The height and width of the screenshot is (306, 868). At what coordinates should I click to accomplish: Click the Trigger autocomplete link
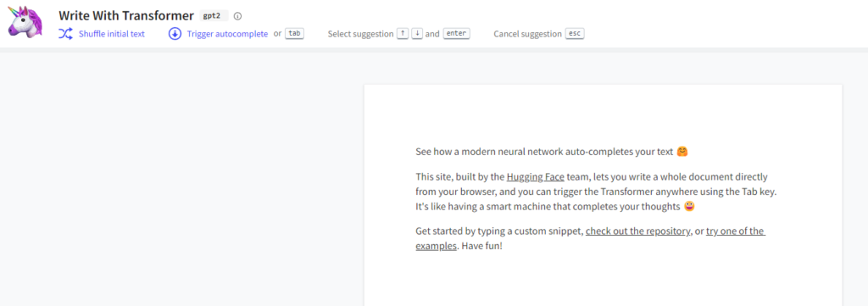click(x=227, y=34)
